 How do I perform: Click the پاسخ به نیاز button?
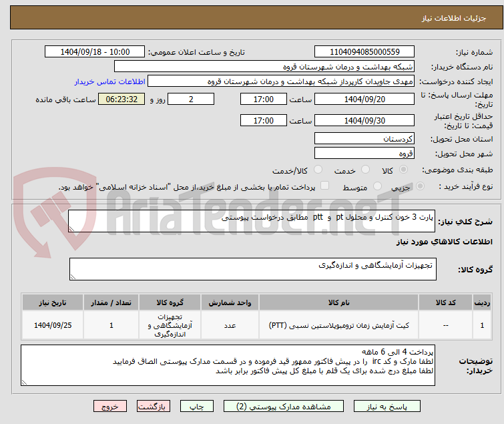coord(387,407)
